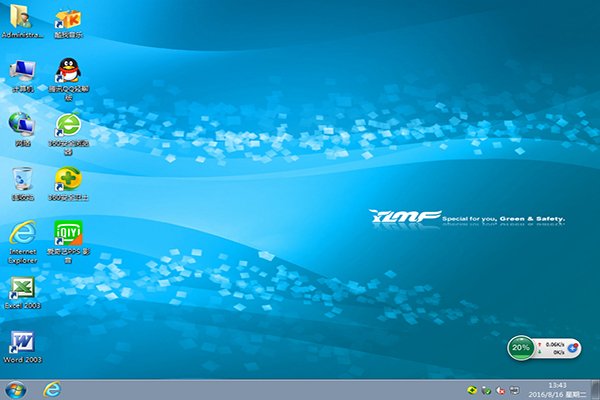Open the Administrator folder on desktop

22,18
